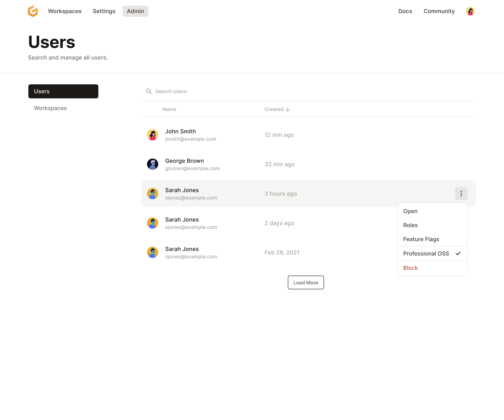This screenshot has height=420, width=504.
Task: Click George Brown's avatar
Action: 153,164
